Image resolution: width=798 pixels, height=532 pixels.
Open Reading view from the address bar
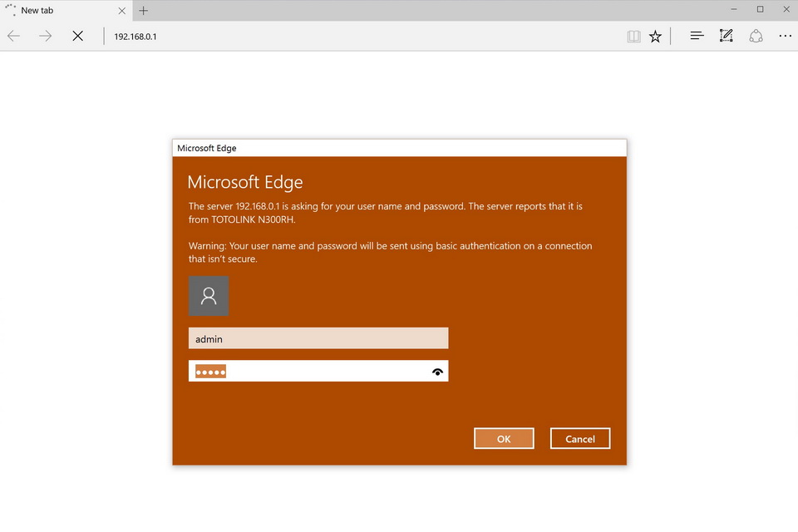tap(633, 37)
